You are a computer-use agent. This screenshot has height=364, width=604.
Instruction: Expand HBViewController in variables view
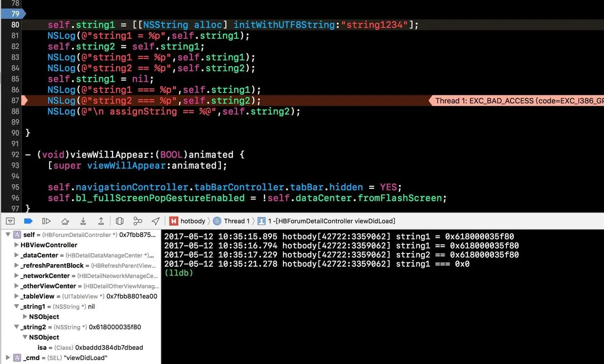click(x=17, y=245)
